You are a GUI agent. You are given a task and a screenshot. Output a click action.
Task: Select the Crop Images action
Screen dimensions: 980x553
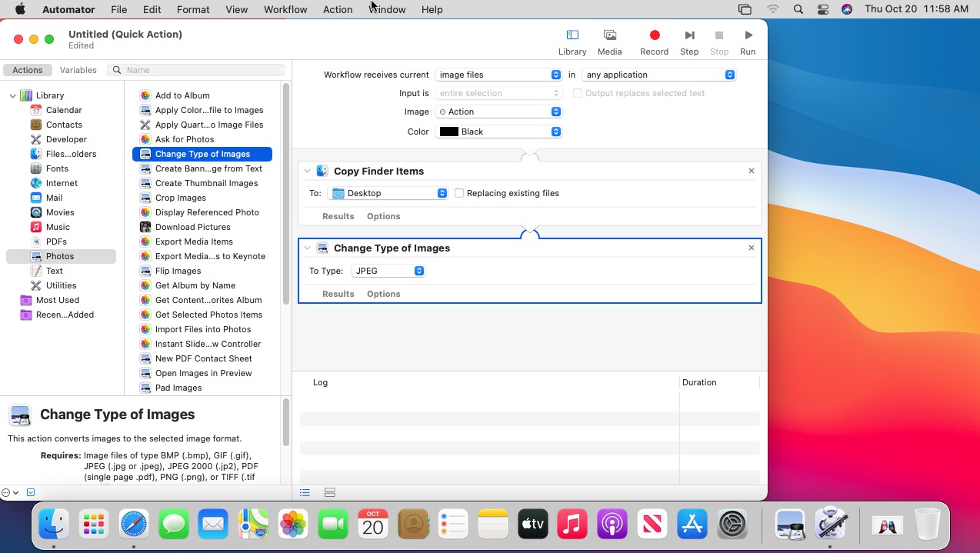pos(181,198)
